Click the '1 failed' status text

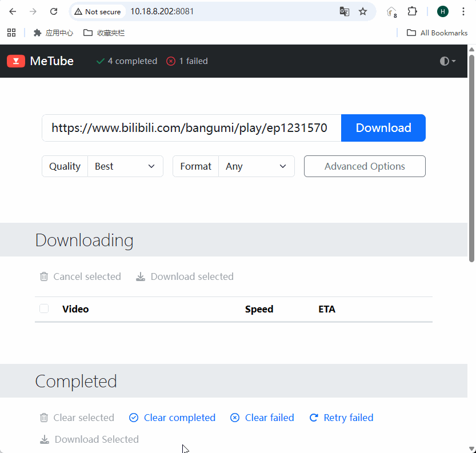coord(193,61)
